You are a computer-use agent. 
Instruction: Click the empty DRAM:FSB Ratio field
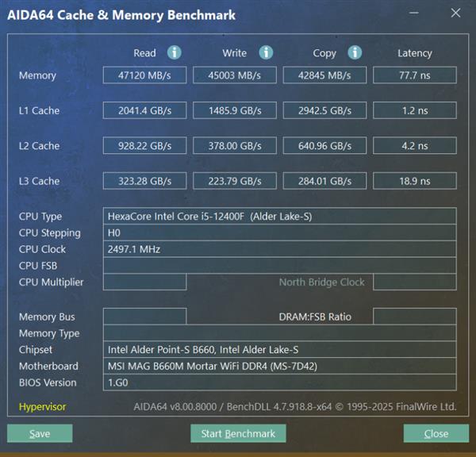(x=415, y=317)
